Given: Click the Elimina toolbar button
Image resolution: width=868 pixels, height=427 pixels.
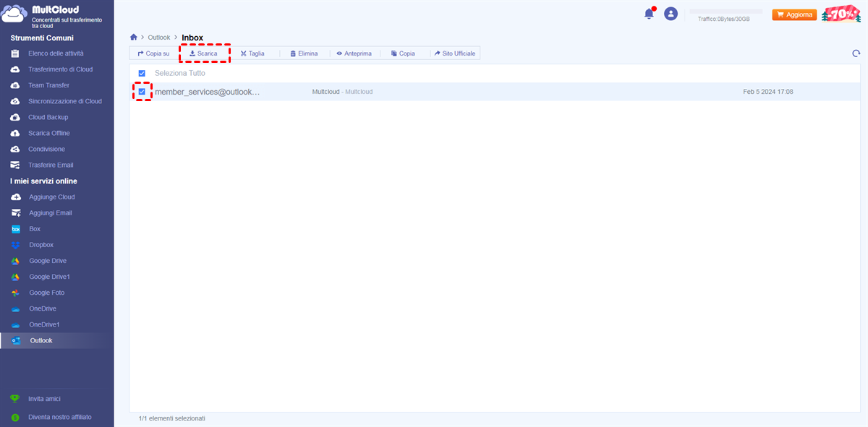Looking at the screenshot, I should tap(304, 53).
